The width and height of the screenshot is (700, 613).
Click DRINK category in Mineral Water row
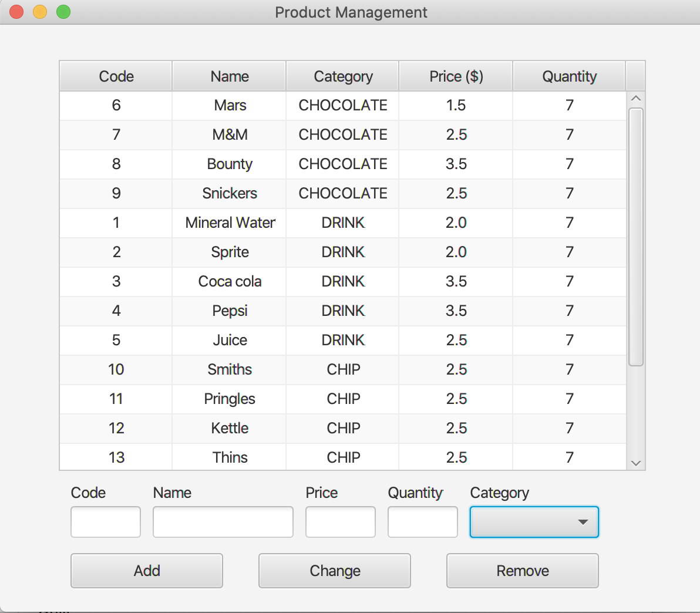(x=343, y=223)
